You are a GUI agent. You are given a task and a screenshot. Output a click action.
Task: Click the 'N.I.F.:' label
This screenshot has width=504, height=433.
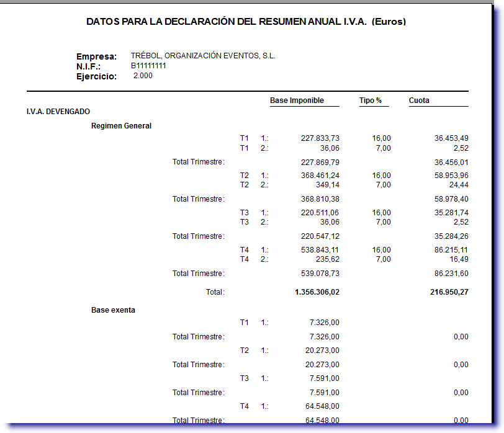pyautogui.click(x=88, y=66)
